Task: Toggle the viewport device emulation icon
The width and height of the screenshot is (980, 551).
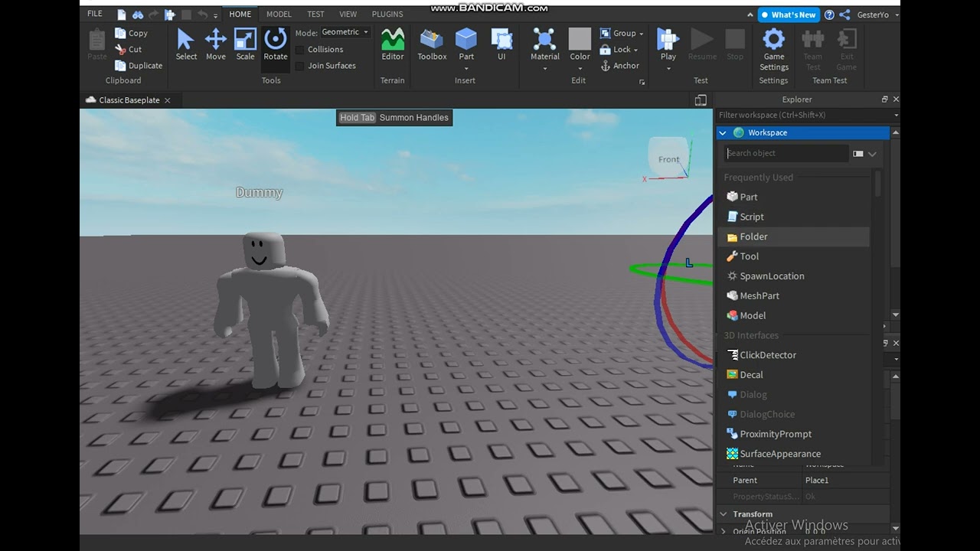Action: click(x=701, y=100)
